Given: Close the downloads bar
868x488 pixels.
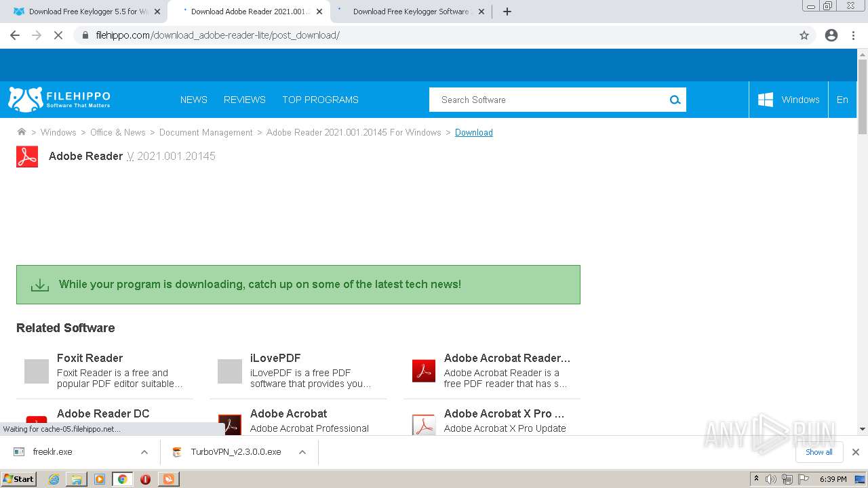Looking at the screenshot, I should point(856,452).
